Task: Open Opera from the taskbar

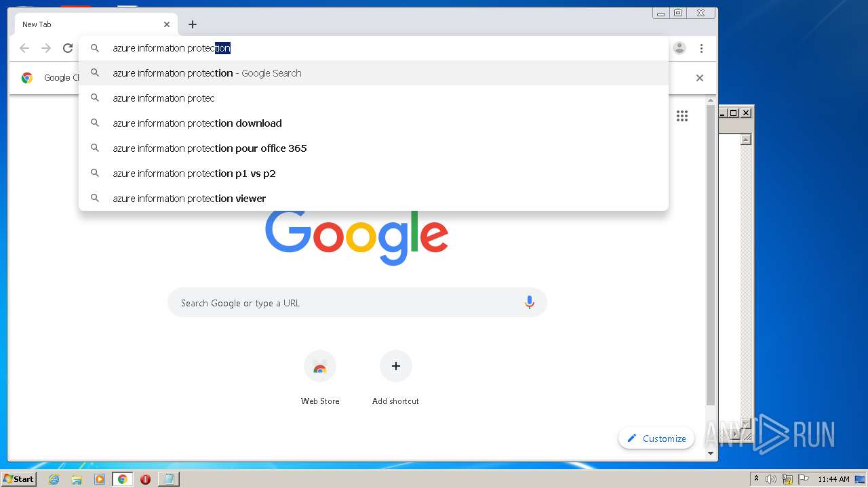Action: pos(145,479)
